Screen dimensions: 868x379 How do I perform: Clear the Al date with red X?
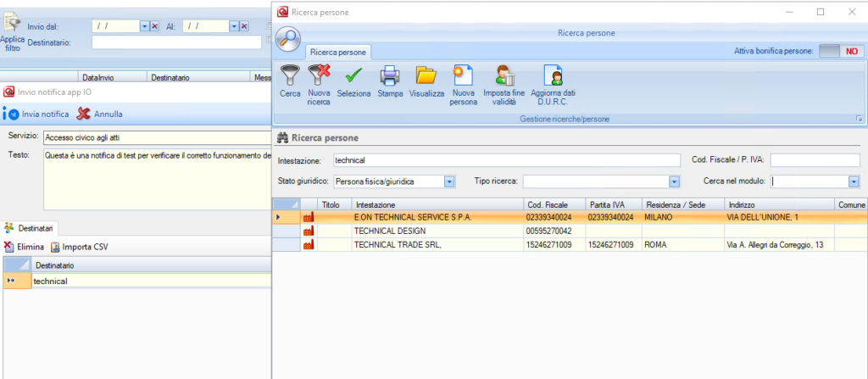point(244,26)
